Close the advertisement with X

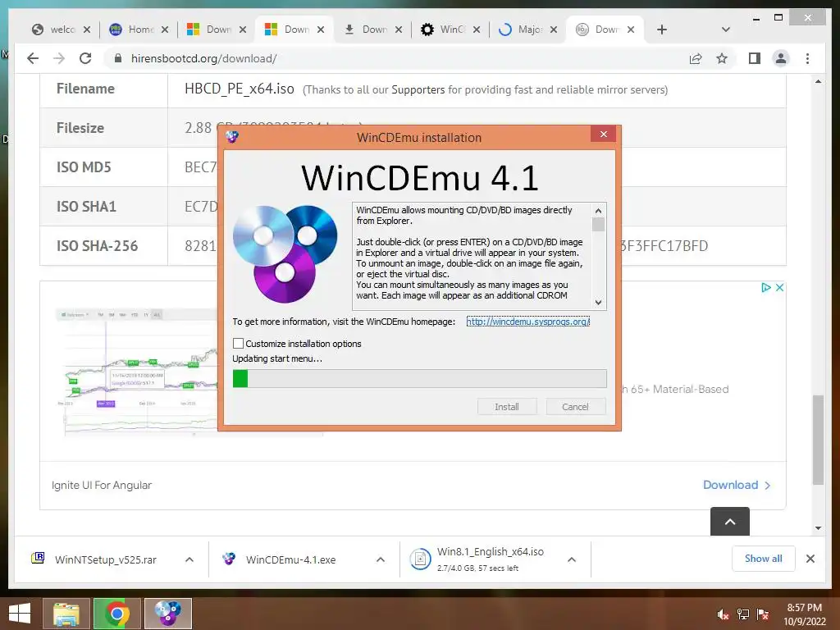(x=780, y=288)
